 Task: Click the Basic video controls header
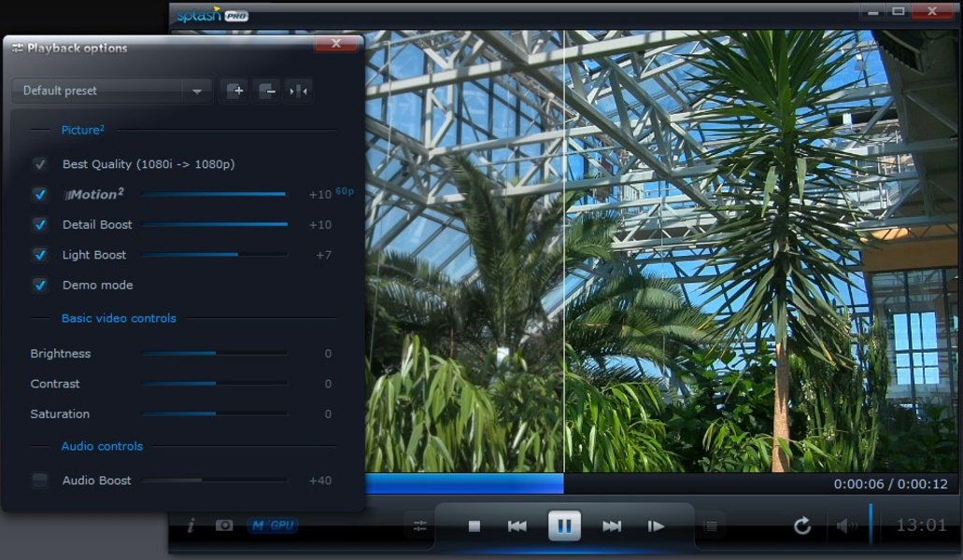tap(119, 318)
